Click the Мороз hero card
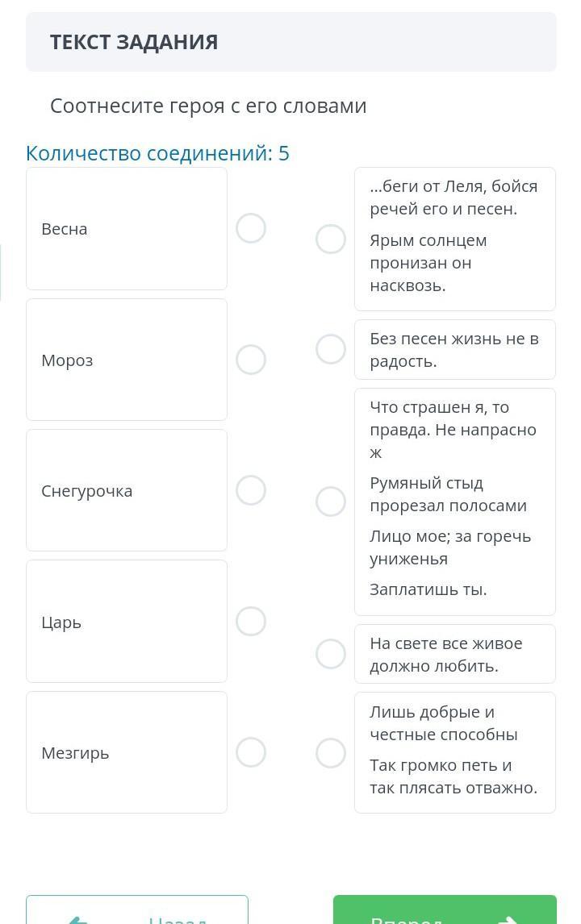Screen dimensions: 581x924 point(127,360)
